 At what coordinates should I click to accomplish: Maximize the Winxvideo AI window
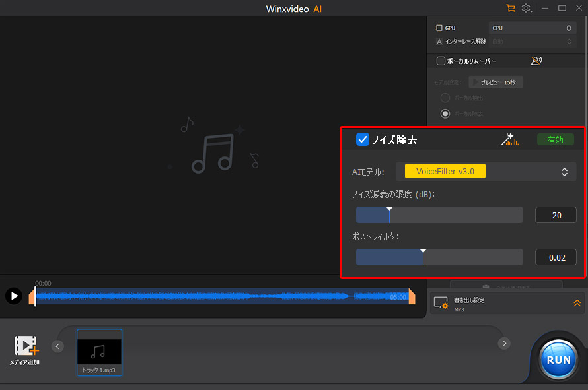[562, 8]
